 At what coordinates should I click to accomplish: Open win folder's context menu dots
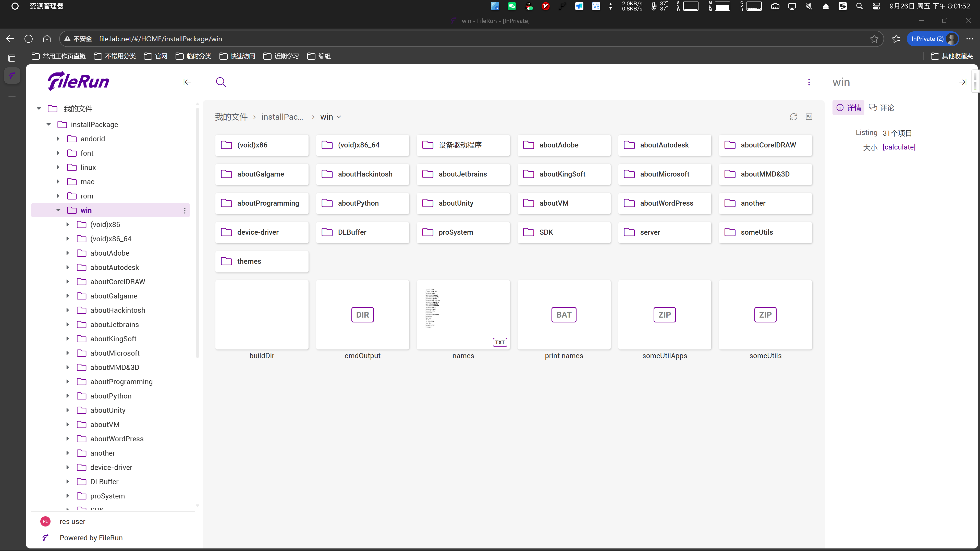[185, 210]
